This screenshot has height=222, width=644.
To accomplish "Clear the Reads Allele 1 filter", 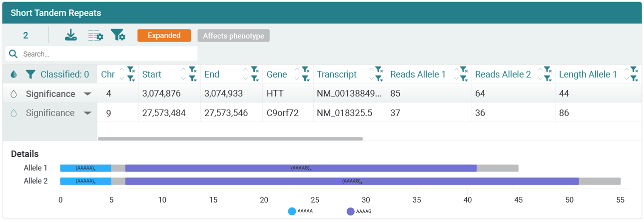I will point(463,70).
